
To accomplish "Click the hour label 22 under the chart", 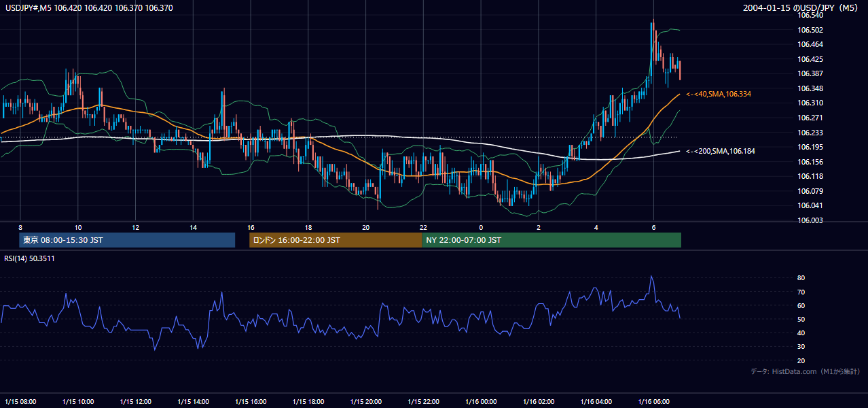I will pyautogui.click(x=423, y=227).
